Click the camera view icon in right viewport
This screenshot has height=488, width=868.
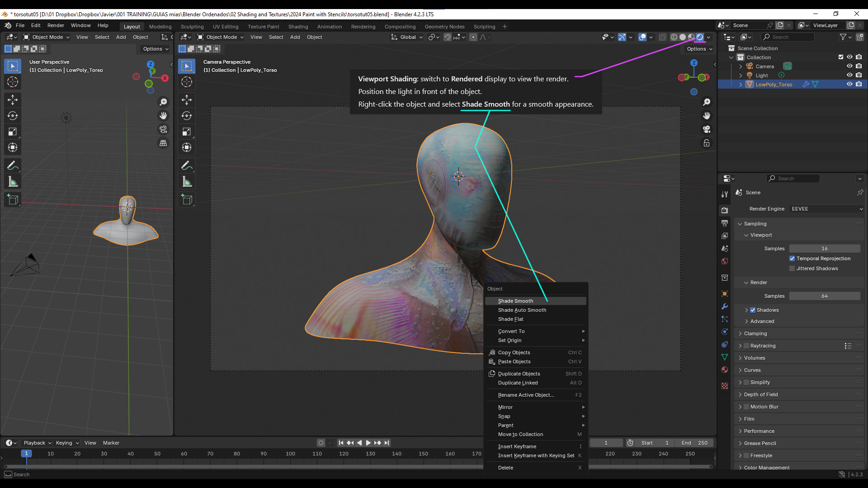tap(707, 129)
